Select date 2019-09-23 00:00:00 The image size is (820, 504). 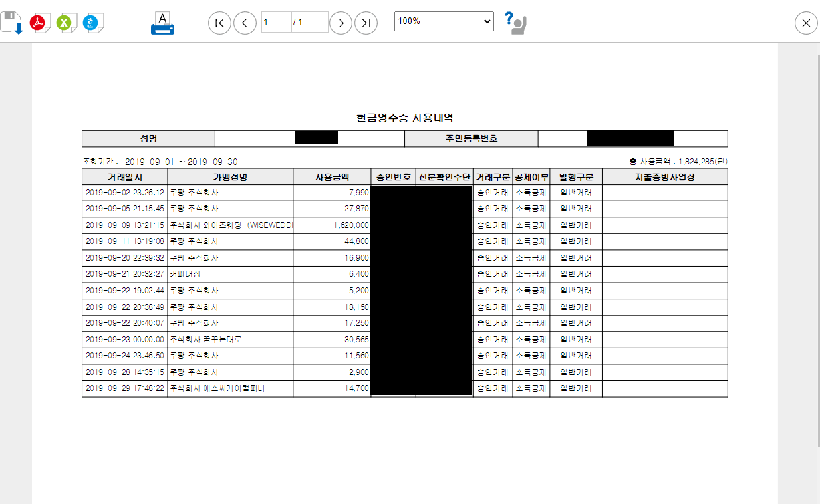click(x=125, y=339)
